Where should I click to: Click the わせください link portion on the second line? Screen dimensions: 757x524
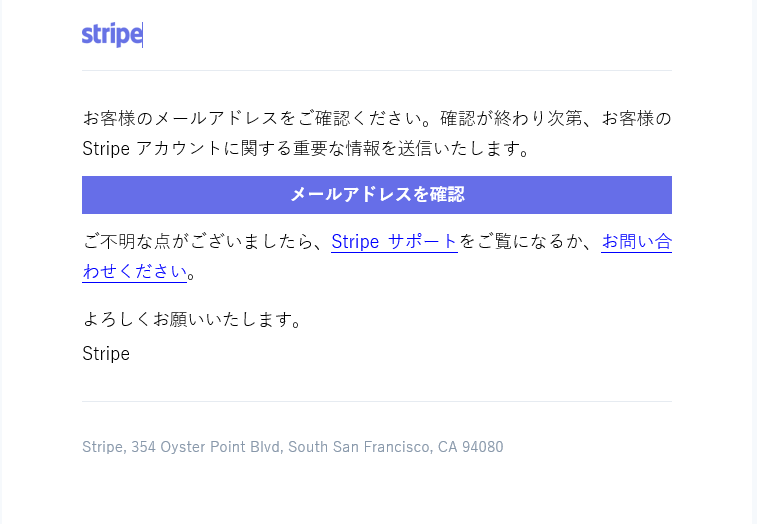[x=135, y=272]
